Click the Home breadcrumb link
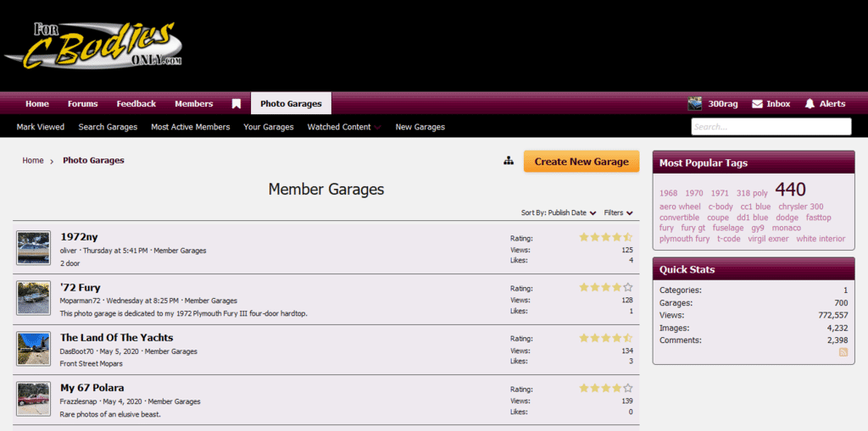 33,160
